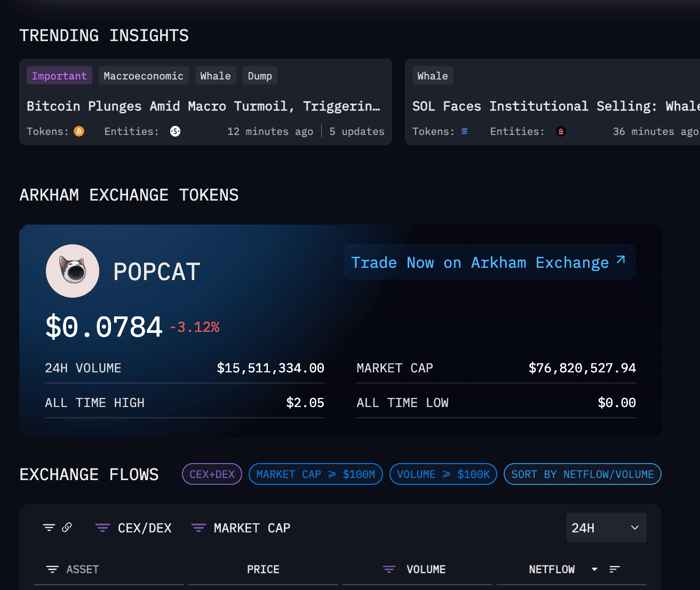This screenshot has height=590, width=700.
Task: Click the POPCAT token avatar
Action: (73, 271)
